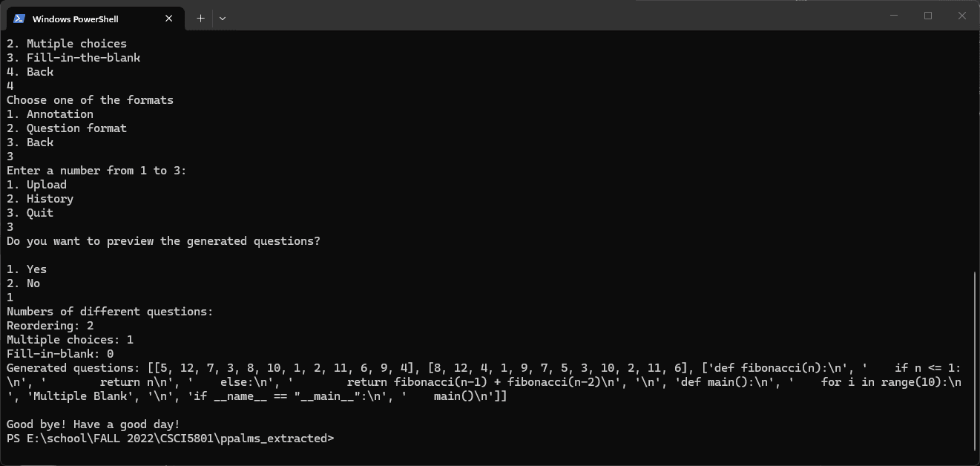Click the PowerShell icon in the tab
The height and width of the screenshot is (466, 980).
coord(19,19)
